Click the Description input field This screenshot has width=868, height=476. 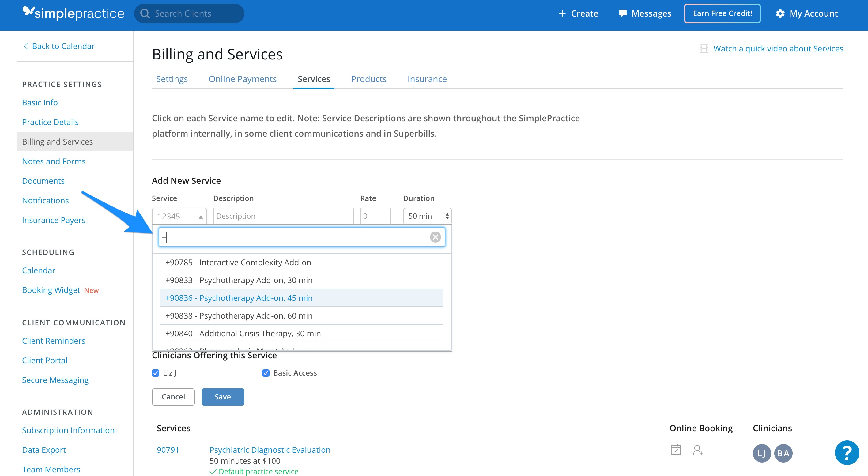point(283,216)
